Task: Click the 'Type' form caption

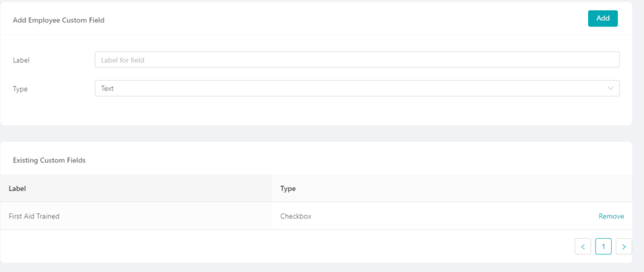Action: [20, 89]
